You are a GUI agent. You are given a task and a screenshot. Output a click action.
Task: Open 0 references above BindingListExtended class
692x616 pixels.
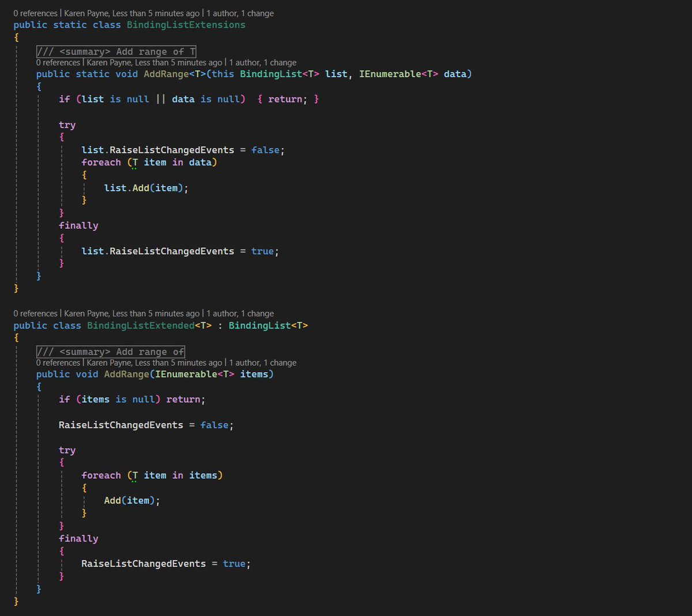tap(35, 313)
